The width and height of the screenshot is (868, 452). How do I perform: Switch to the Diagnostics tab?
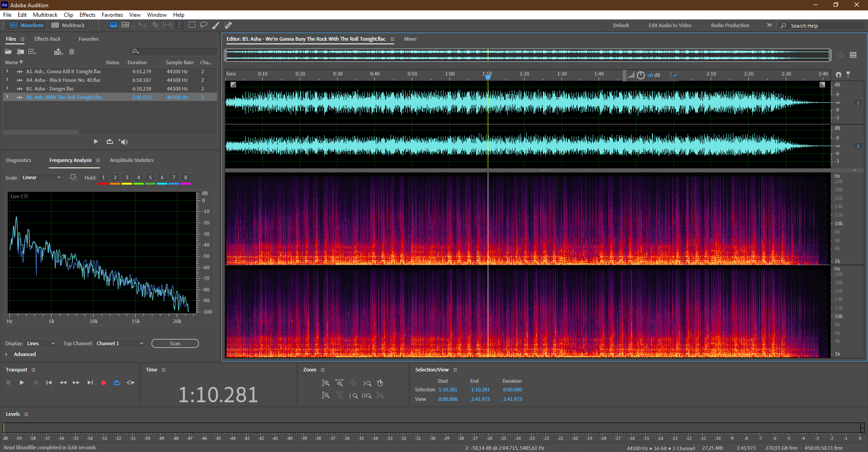click(19, 161)
